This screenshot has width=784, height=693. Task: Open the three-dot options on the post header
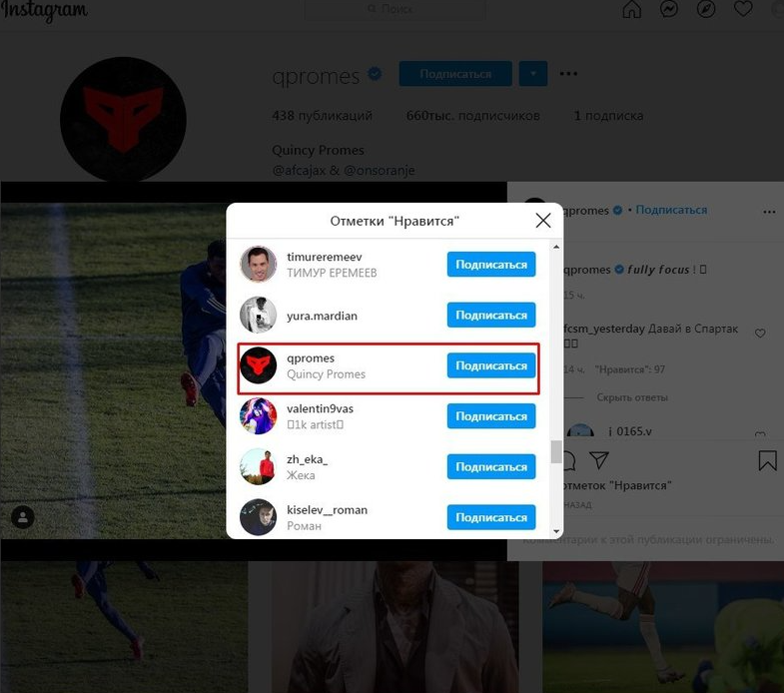pos(769,212)
